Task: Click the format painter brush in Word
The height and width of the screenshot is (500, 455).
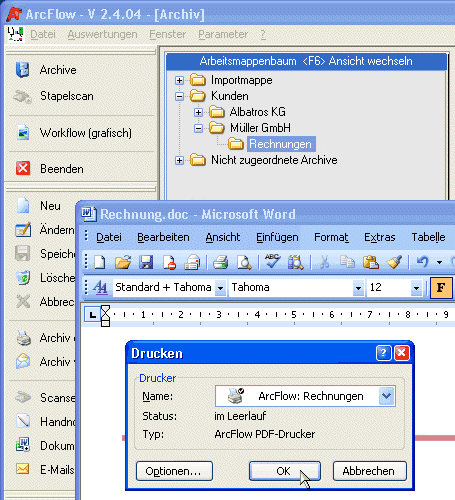Action: [394, 262]
